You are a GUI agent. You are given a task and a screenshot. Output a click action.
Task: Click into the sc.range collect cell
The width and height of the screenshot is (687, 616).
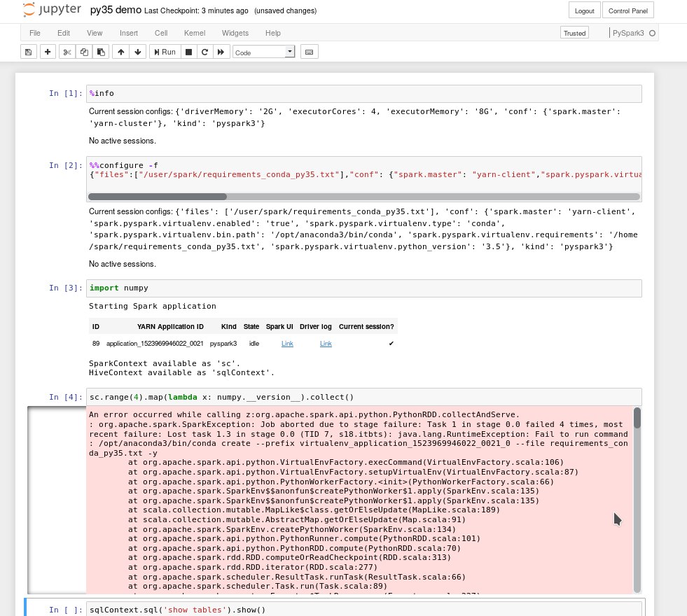click(x=364, y=397)
